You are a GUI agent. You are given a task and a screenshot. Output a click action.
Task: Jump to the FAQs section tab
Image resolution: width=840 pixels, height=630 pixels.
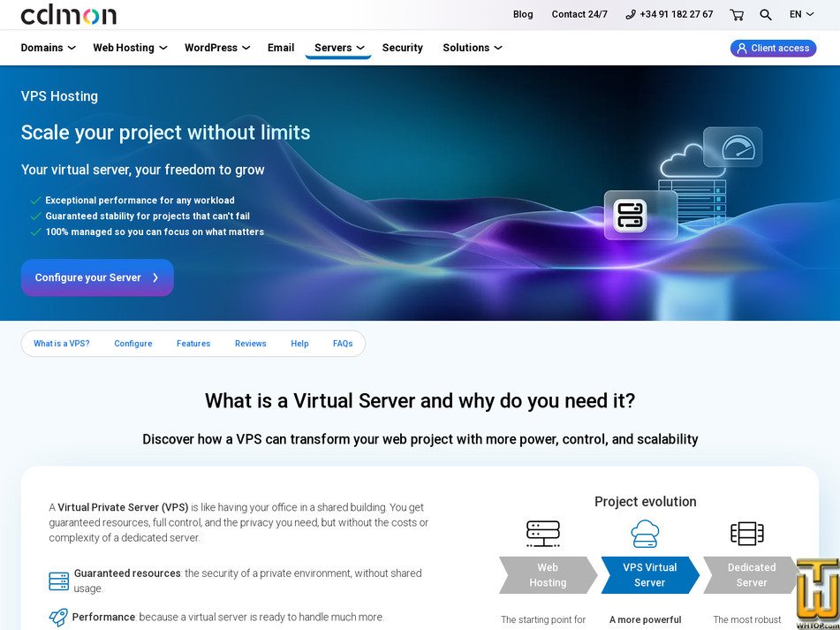click(343, 344)
